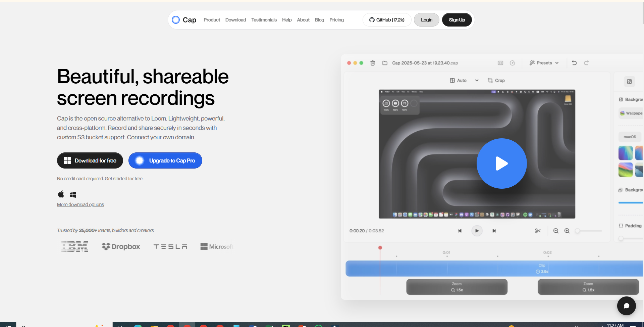Click the Crop tool
Screen dimensions: 644x327
[496, 80]
